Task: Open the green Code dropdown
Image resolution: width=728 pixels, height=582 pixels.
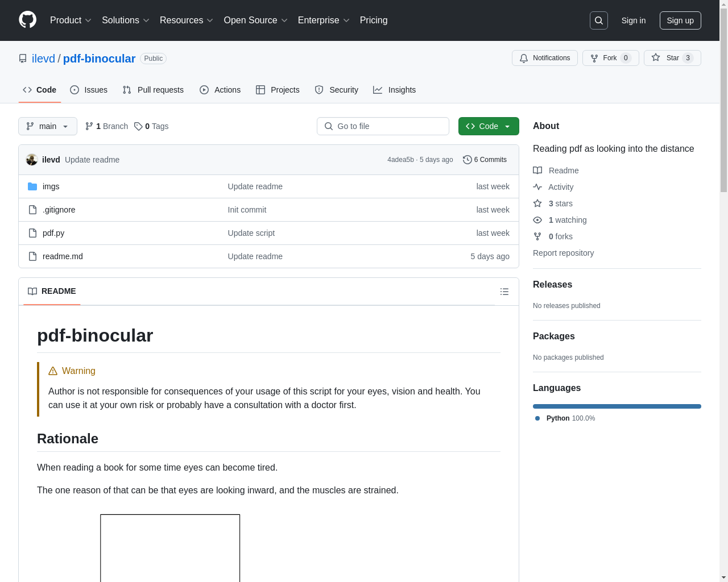Action: [x=489, y=126]
